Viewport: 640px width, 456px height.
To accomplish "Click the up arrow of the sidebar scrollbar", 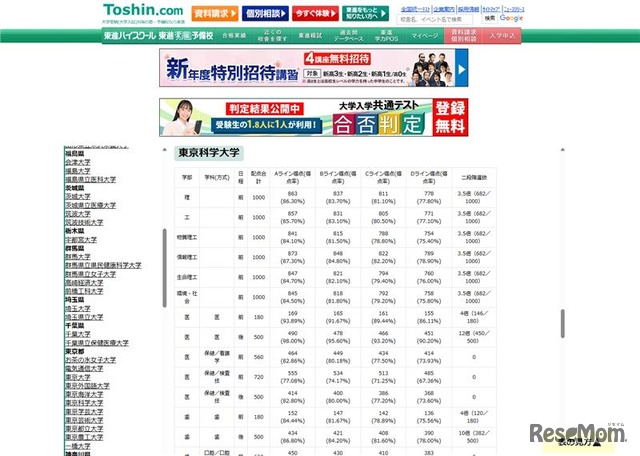I will (x=164, y=150).
